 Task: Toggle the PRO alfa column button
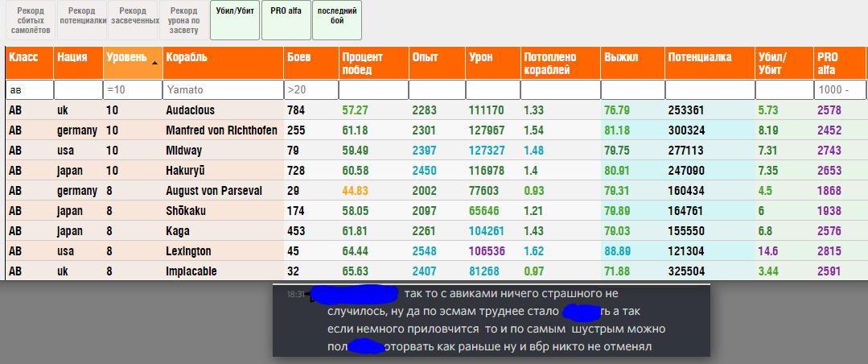click(x=286, y=20)
